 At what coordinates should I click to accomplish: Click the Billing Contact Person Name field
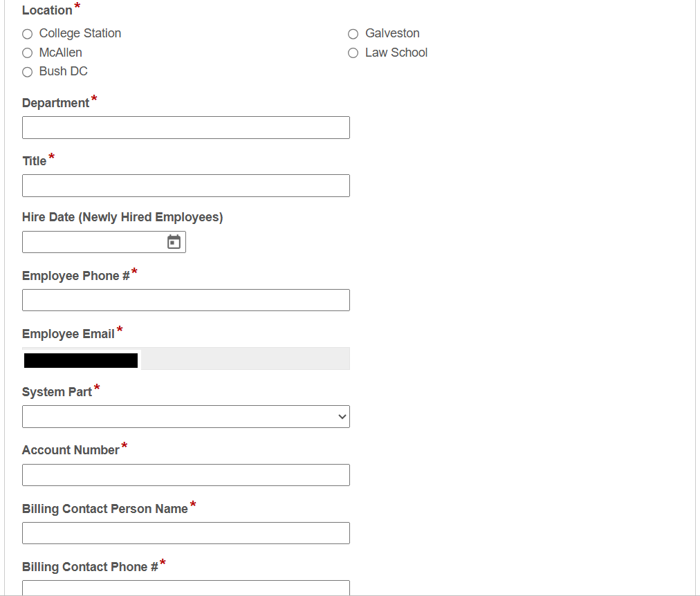(x=185, y=533)
